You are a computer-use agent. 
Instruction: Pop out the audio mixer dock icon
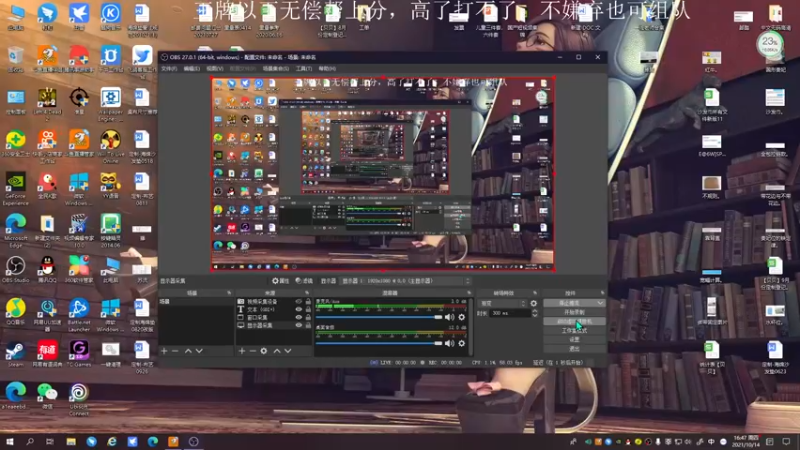(469, 293)
